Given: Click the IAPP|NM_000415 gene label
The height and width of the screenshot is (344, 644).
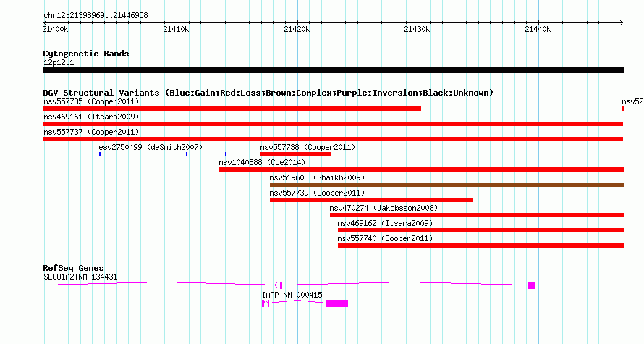Looking at the screenshot, I should tap(292, 295).
